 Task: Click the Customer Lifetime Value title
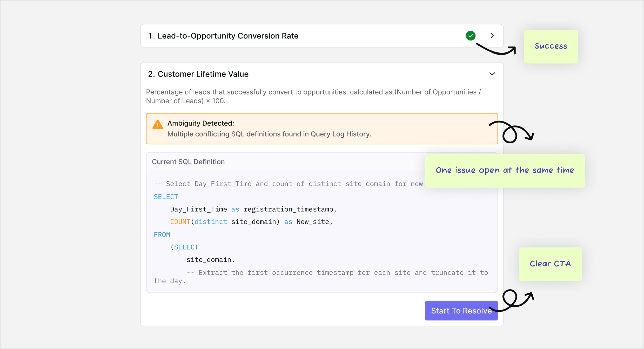(198, 74)
